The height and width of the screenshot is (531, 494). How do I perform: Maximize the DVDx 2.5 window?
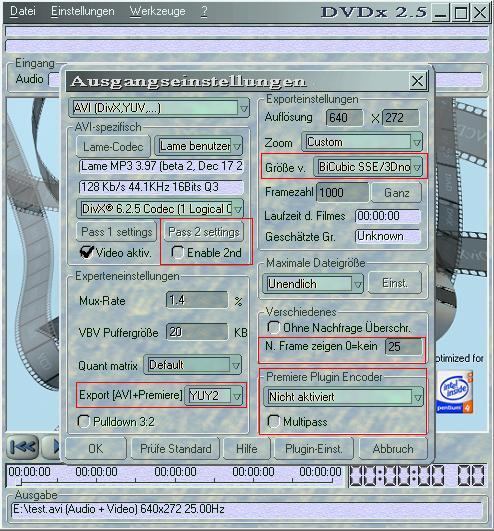[x=460, y=13]
